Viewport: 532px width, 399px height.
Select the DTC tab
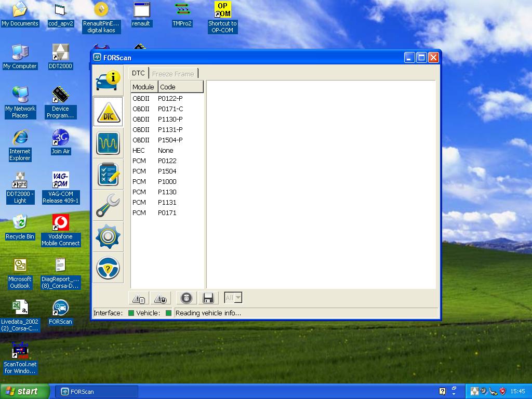click(x=138, y=73)
